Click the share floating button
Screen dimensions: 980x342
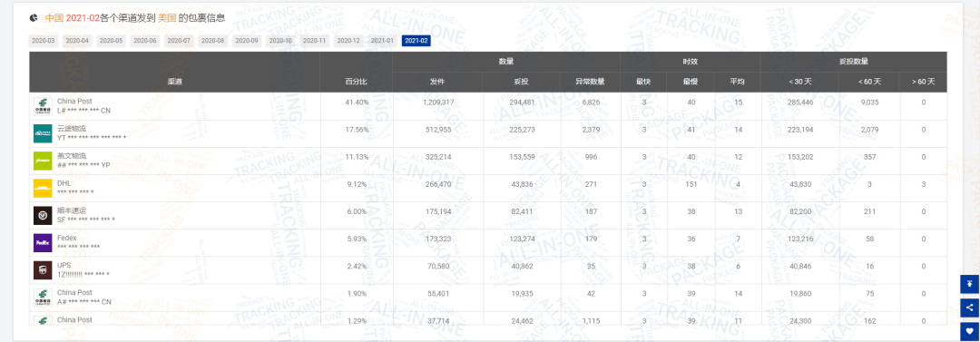969,308
